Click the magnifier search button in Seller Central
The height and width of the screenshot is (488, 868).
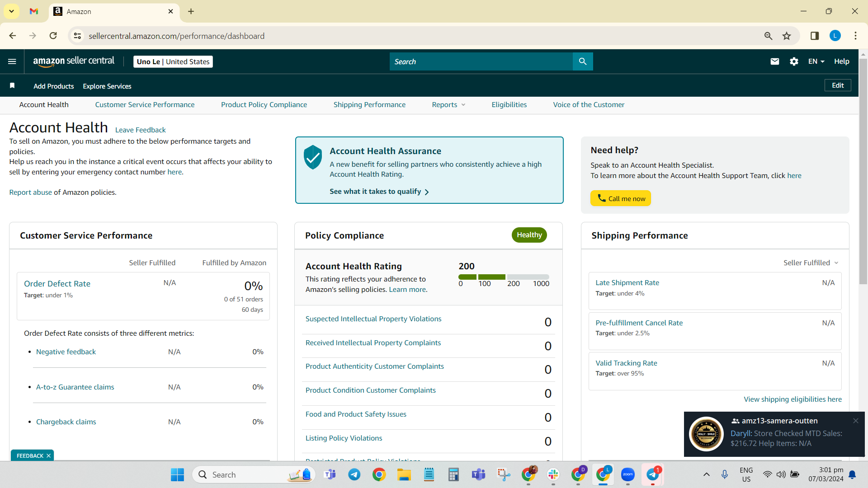tap(583, 61)
